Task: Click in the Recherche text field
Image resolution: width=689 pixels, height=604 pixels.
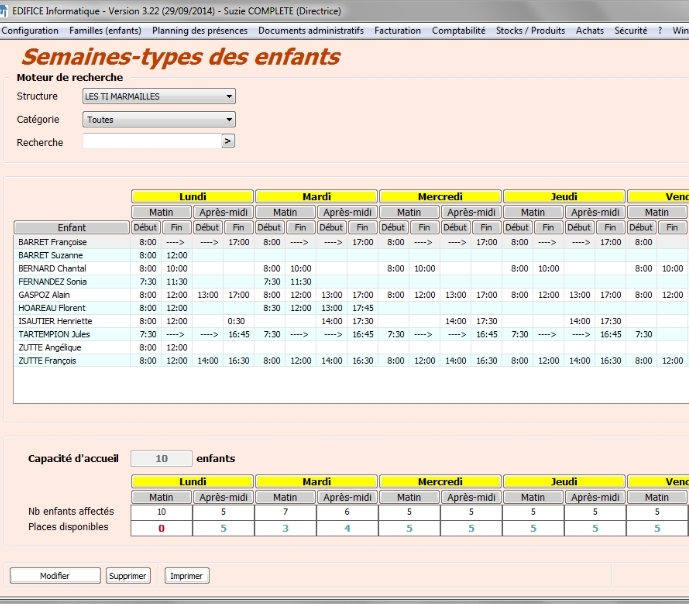Action: pos(150,142)
